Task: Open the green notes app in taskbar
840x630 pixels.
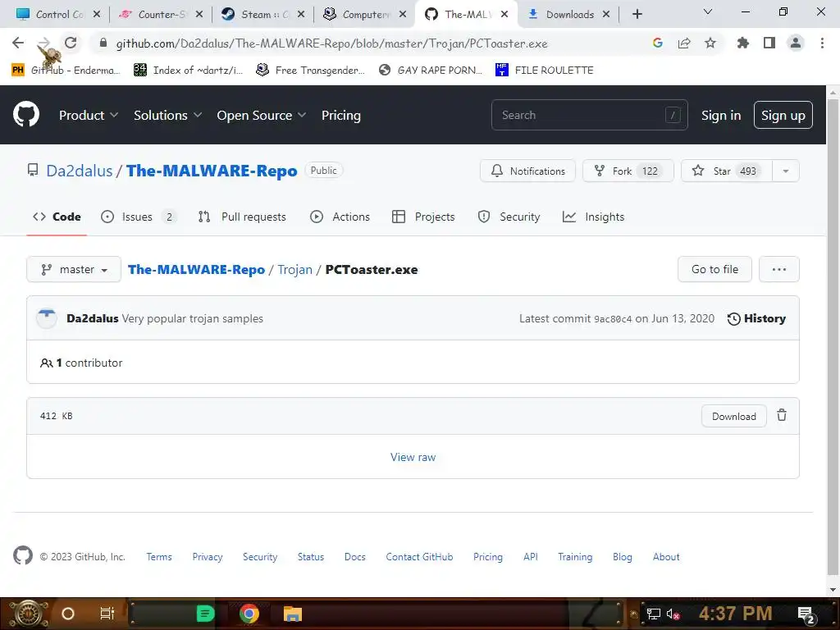Action: click(x=205, y=614)
